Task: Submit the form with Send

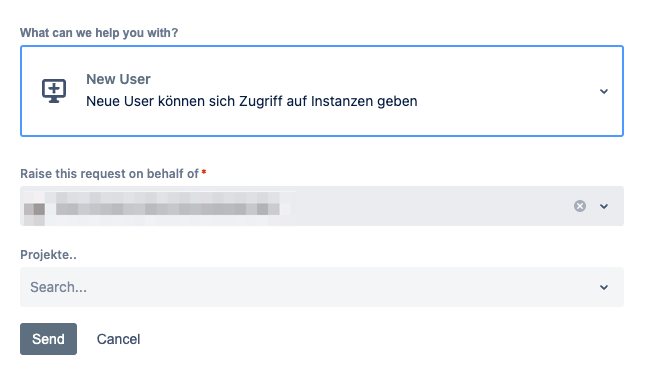Action: click(x=48, y=339)
